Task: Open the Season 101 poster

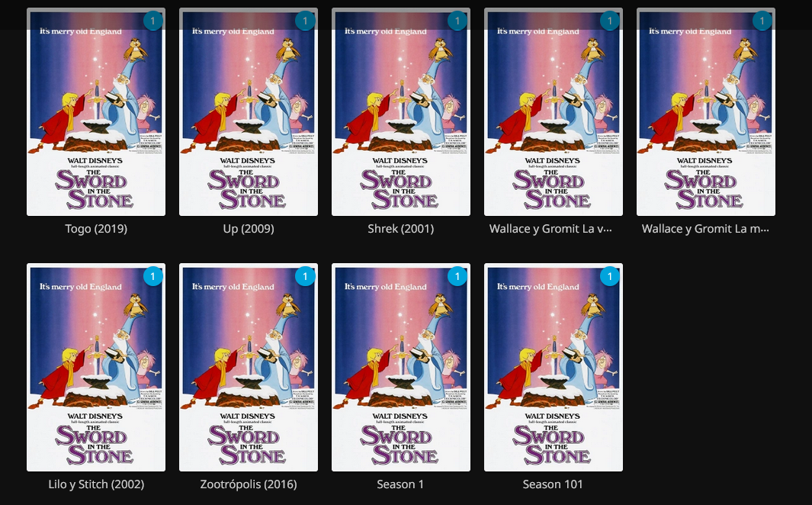Action: tap(554, 367)
